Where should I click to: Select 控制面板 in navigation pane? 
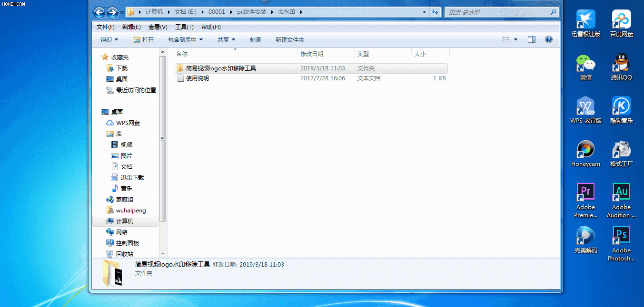[123, 243]
